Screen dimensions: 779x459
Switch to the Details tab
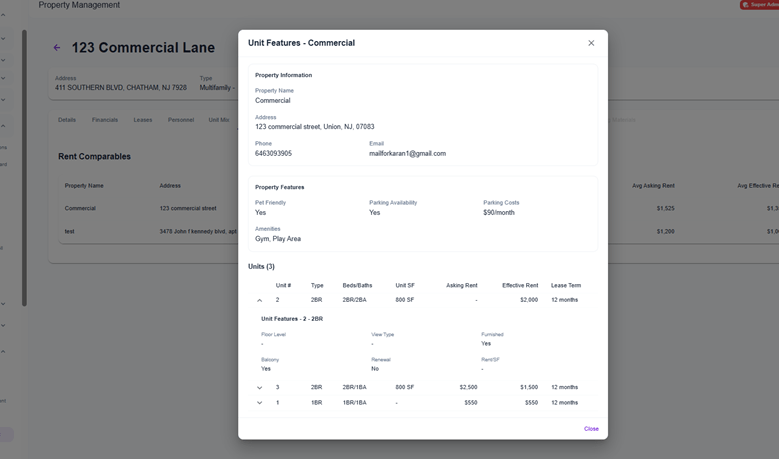pos(67,120)
